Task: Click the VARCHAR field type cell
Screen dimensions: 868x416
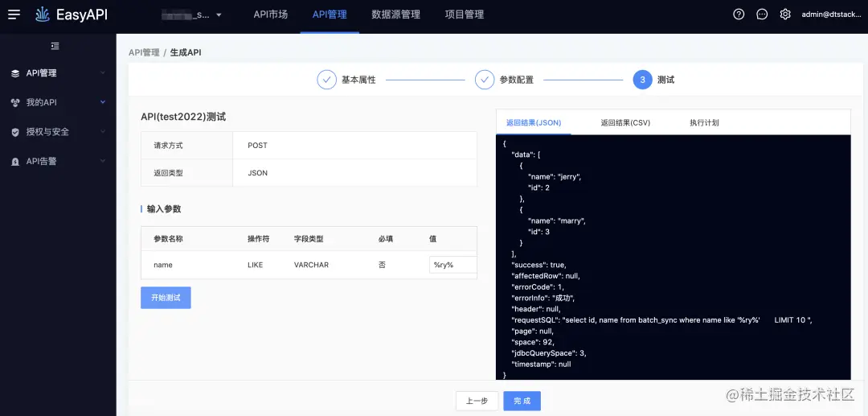Action: (x=311, y=265)
